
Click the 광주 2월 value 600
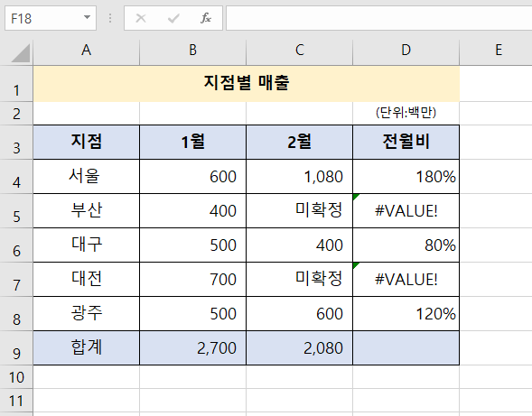pyautogui.click(x=299, y=314)
